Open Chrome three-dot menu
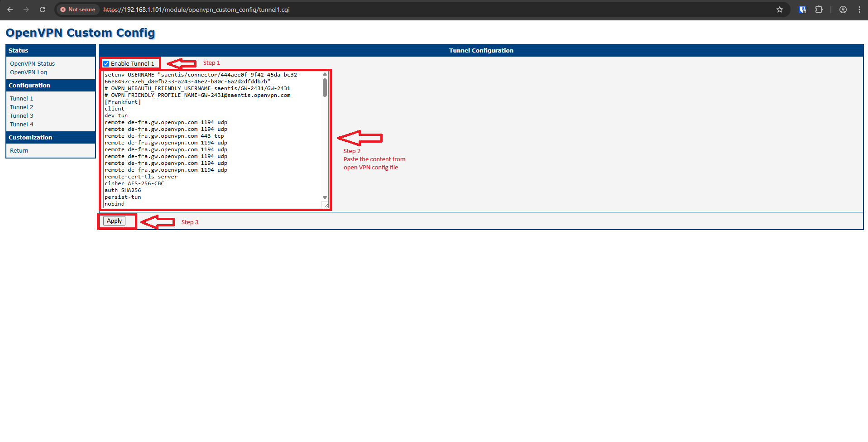The width and height of the screenshot is (868, 442). pos(859,10)
